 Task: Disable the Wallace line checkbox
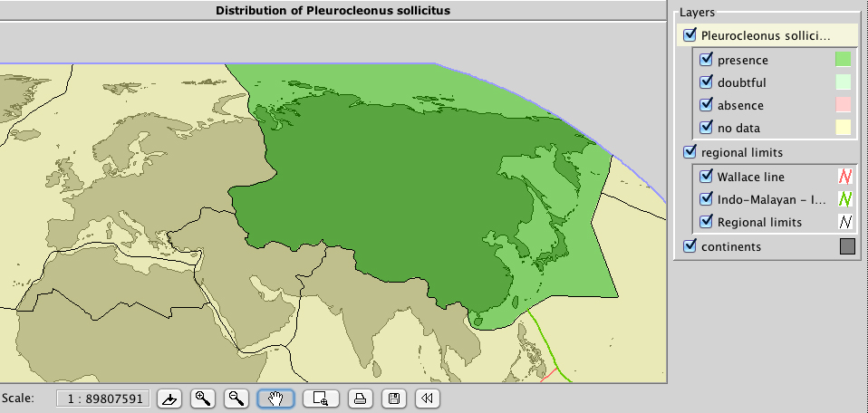point(707,177)
